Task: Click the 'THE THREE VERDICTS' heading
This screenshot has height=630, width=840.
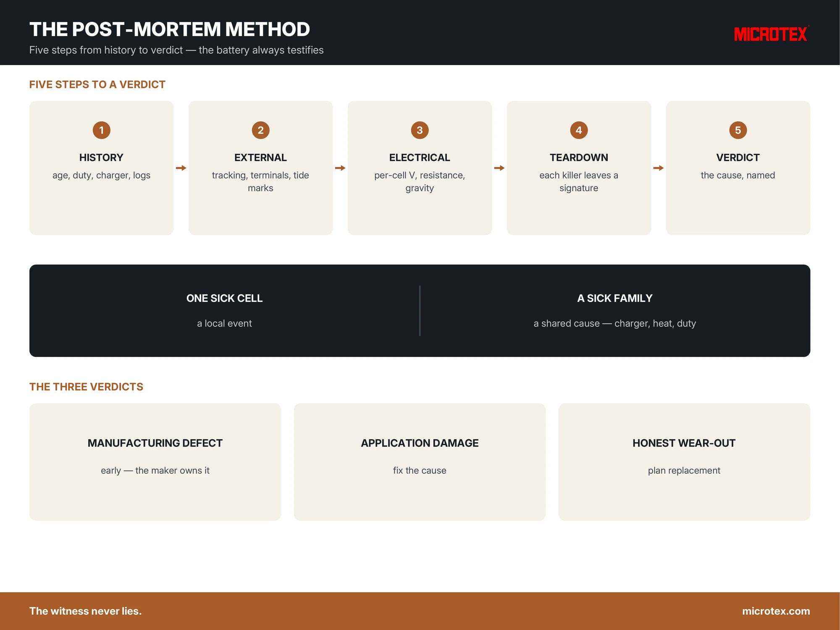Action: 86,387
